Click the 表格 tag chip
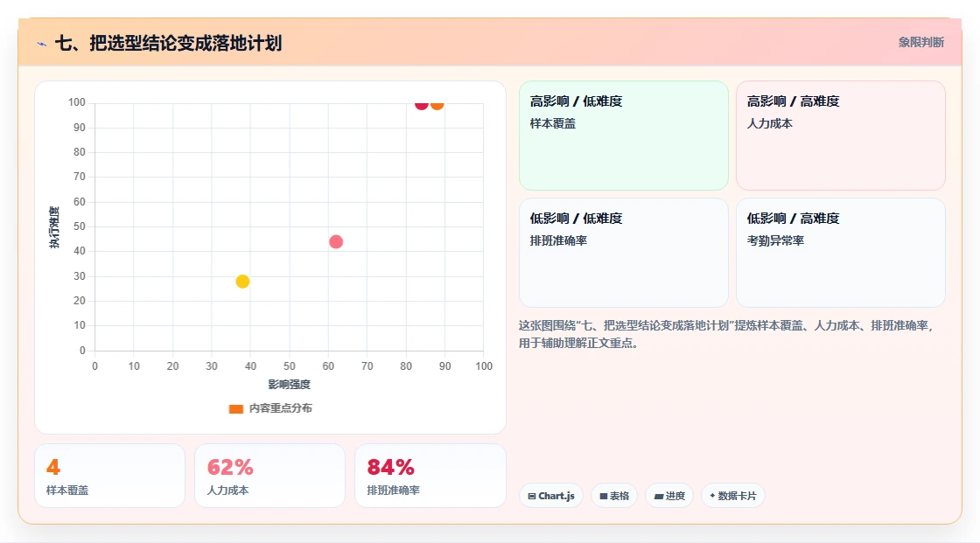Screen dimensions: 980x543 (614, 496)
